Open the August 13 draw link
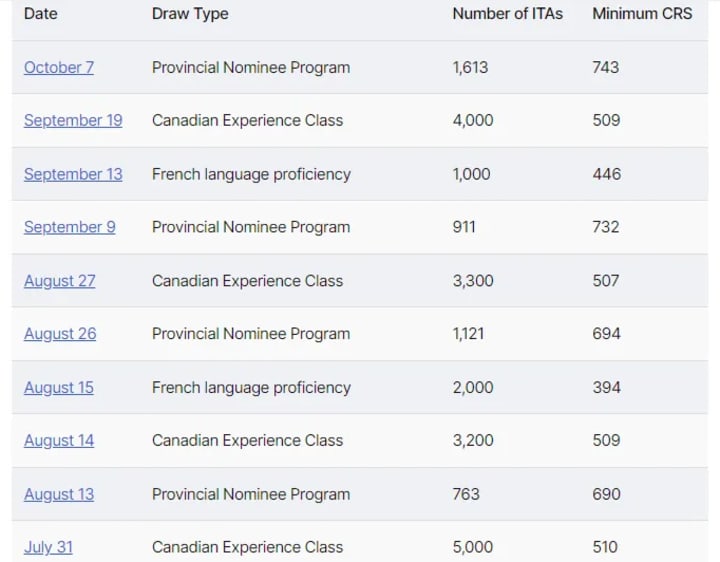720x562 pixels. [x=59, y=494]
